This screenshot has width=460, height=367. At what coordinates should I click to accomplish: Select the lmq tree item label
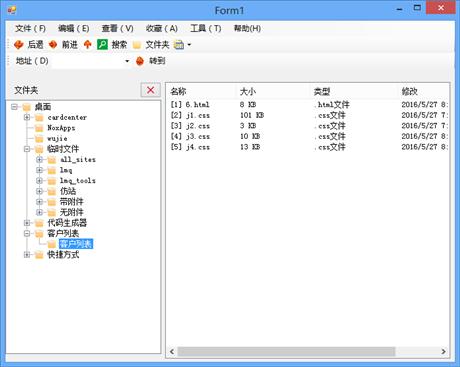tap(66, 170)
